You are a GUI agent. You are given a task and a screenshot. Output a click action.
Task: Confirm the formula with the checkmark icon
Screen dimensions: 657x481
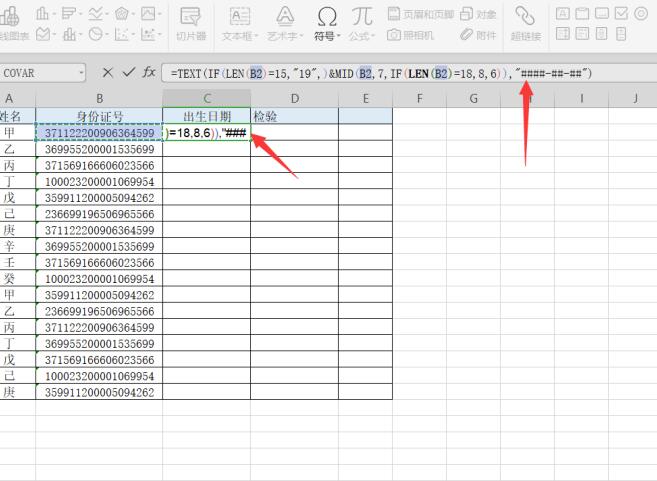point(128,72)
